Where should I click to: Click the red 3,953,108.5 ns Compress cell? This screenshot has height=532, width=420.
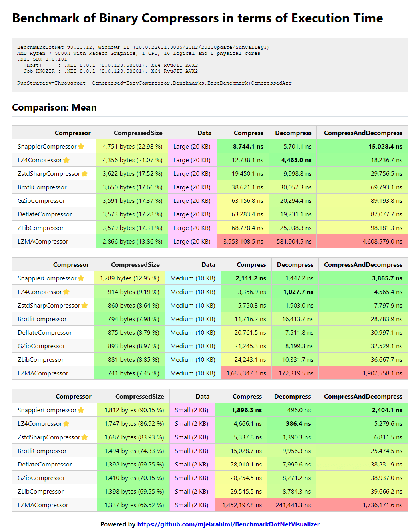pos(243,242)
